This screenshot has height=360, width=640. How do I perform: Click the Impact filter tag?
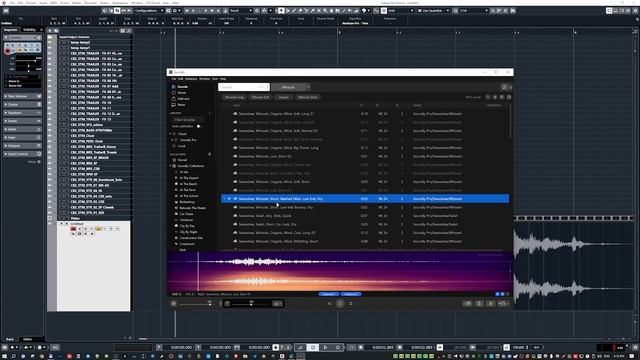[284, 98]
